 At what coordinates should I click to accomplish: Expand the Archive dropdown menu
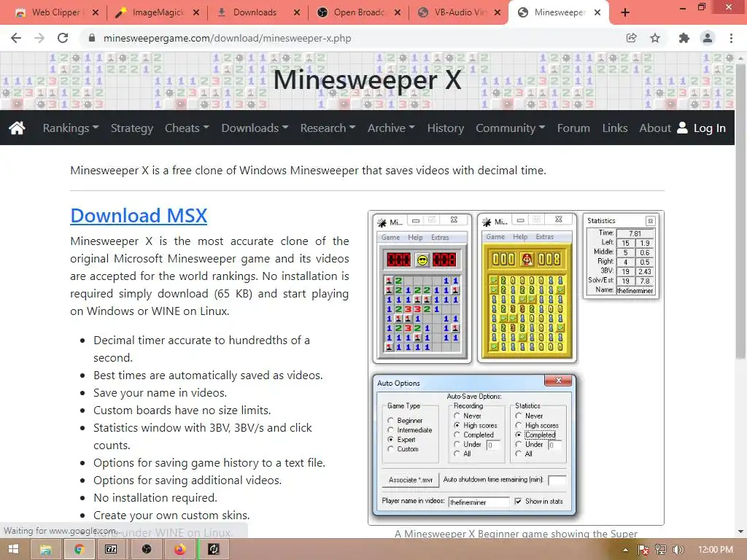pos(391,128)
